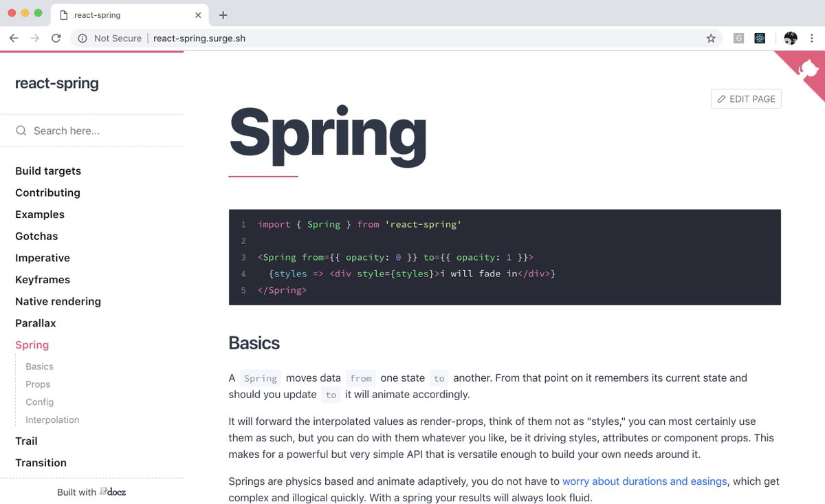Image resolution: width=825 pixels, height=504 pixels.
Task: Jump to the Interpolation subsection
Action: 52,420
